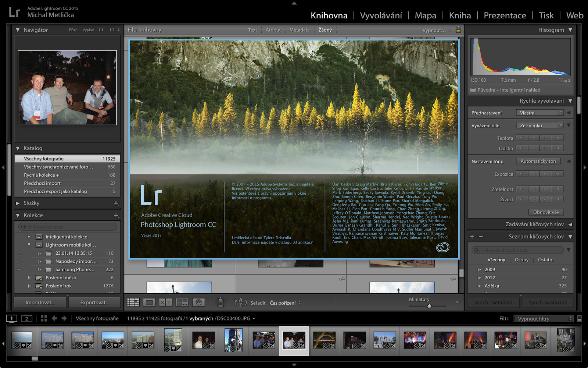Add keyword with plus icon in Seznam klíčových slov

point(472,237)
